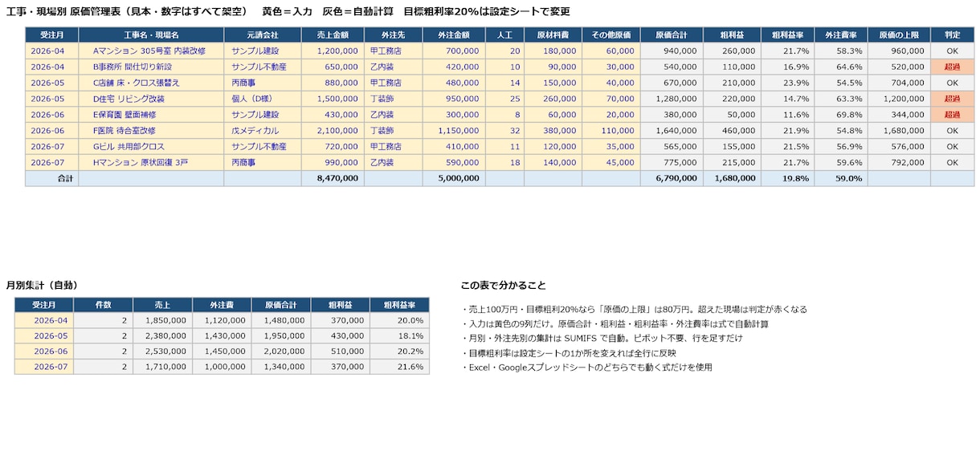The height and width of the screenshot is (455, 980).
Task: Click the cell C店舗 床・クロス張替え
Action: click(151, 83)
